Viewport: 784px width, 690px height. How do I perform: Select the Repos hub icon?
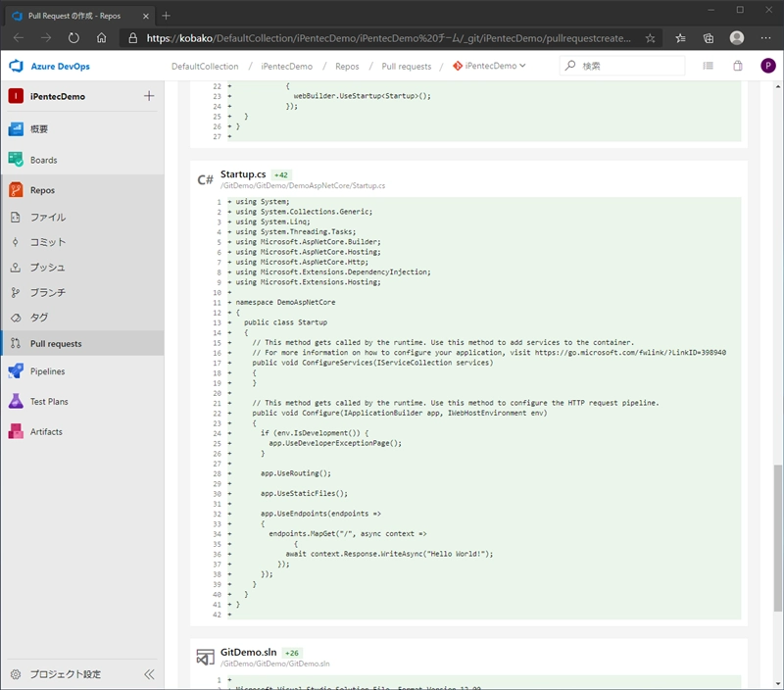pyautogui.click(x=16, y=190)
